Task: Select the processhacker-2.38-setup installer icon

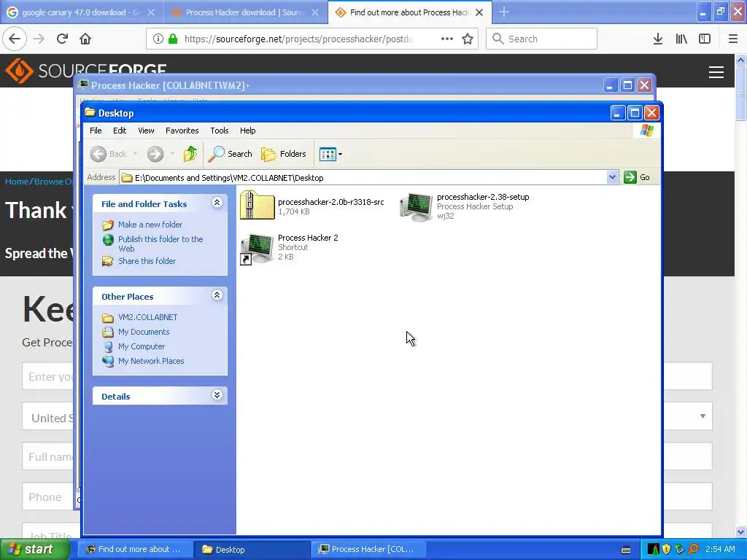Action: coord(417,206)
